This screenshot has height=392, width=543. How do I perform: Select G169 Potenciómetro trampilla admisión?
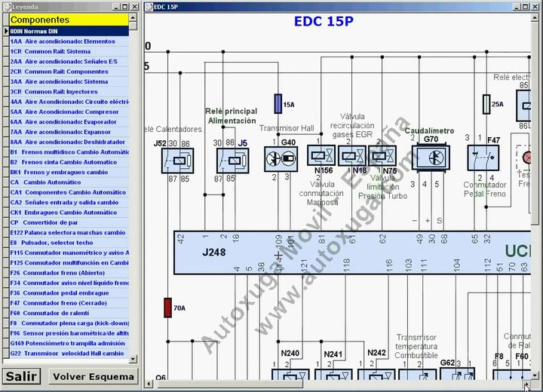69,342
